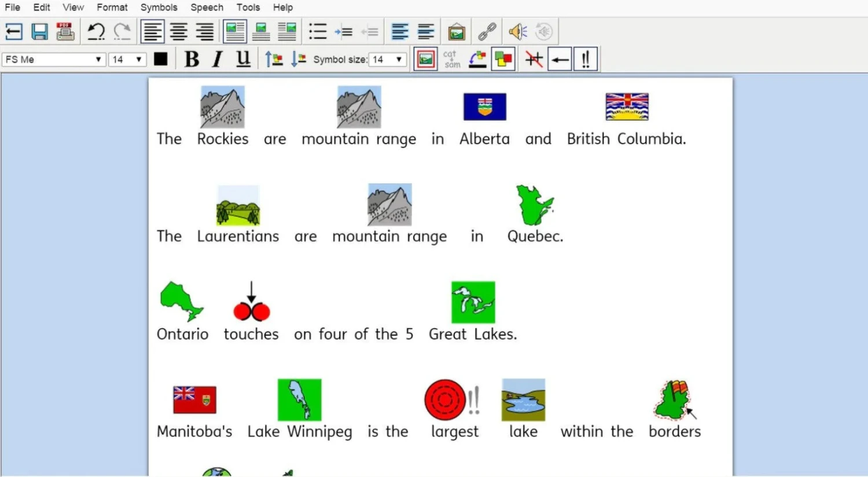Click the crossed-out plus signs icon
868x477 pixels.
(534, 59)
